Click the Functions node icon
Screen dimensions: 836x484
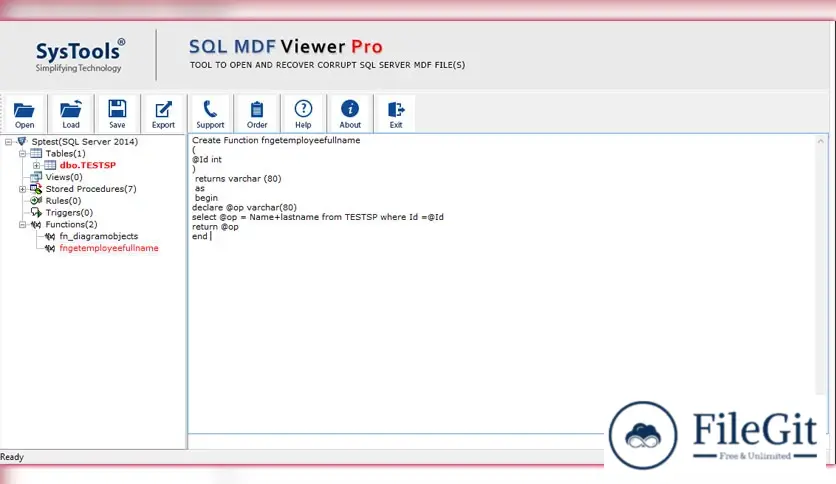tap(36, 224)
